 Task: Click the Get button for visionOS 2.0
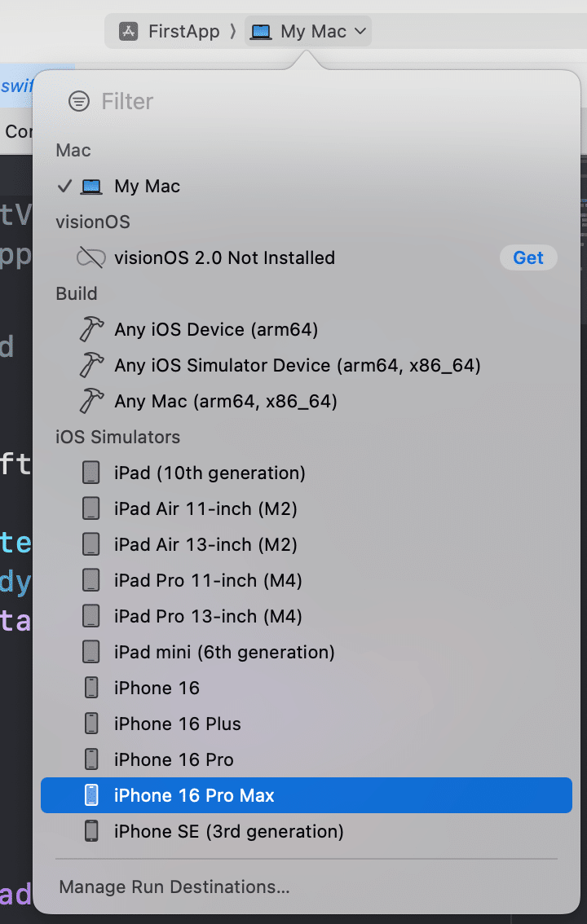pos(528,257)
